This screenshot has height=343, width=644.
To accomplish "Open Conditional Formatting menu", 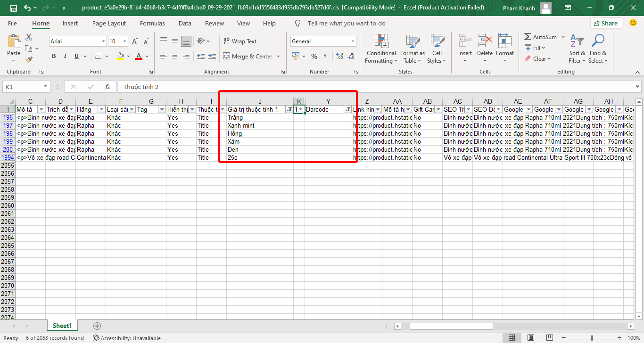I will point(381,49).
